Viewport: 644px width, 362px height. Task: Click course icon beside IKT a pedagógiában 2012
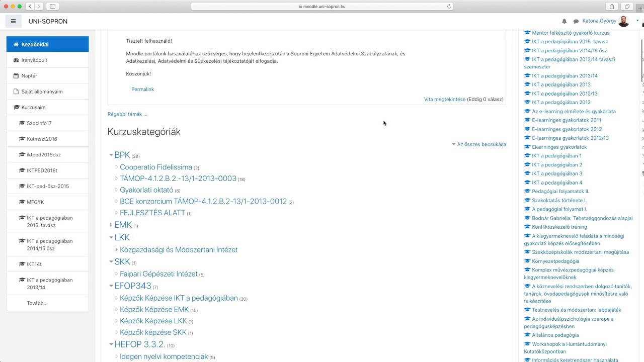pyautogui.click(x=527, y=103)
